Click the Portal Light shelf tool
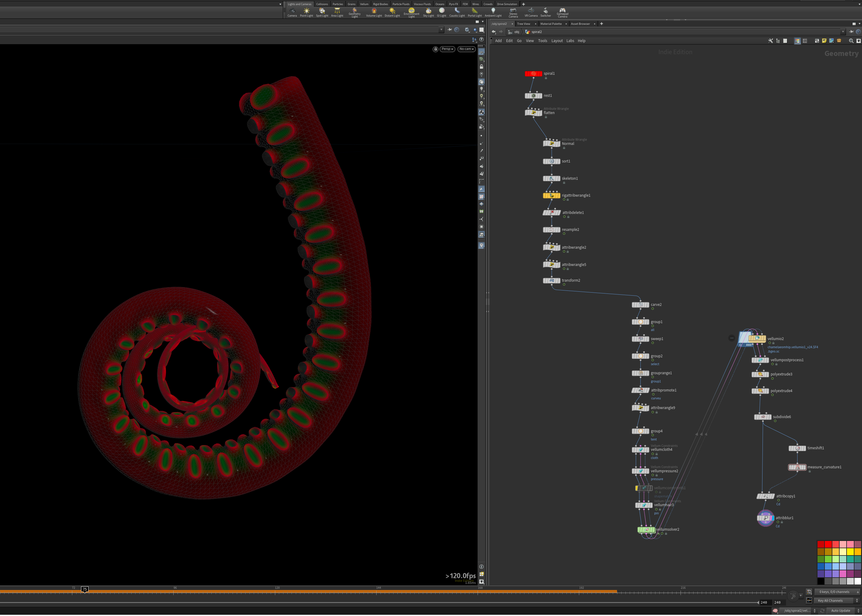The height and width of the screenshot is (616, 862). point(475,12)
